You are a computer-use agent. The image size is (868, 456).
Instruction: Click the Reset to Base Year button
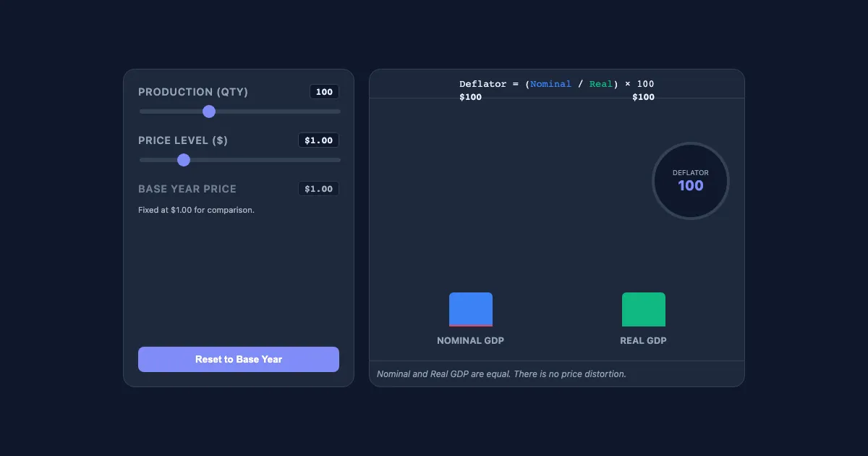pos(239,359)
